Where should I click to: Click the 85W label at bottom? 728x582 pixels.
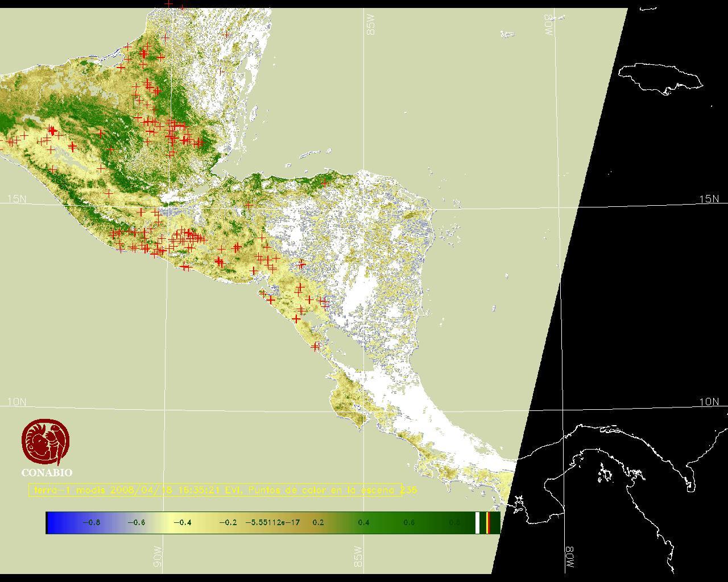[x=358, y=557]
